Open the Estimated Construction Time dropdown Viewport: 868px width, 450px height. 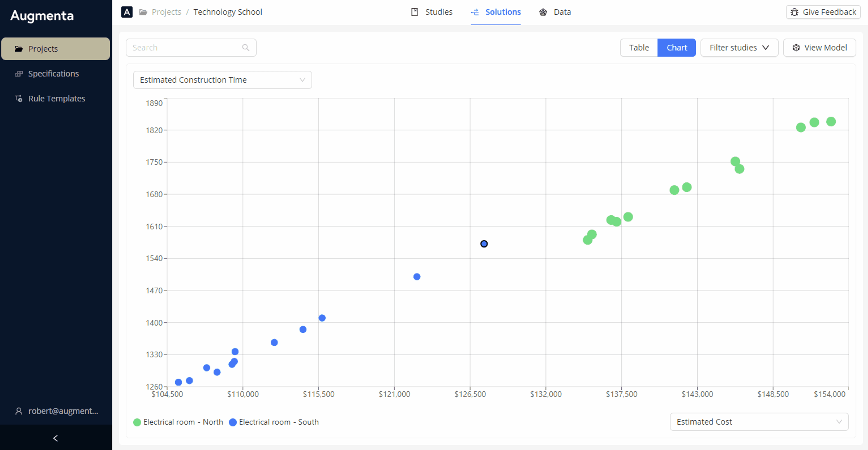click(x=222, y=80)
